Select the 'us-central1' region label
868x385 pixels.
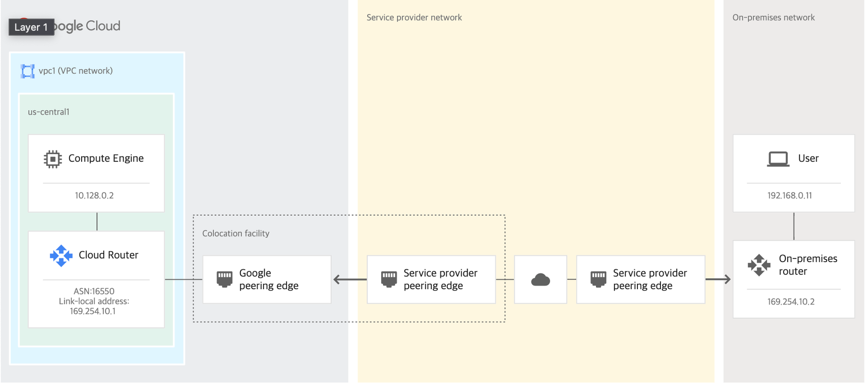coord(49,112)
